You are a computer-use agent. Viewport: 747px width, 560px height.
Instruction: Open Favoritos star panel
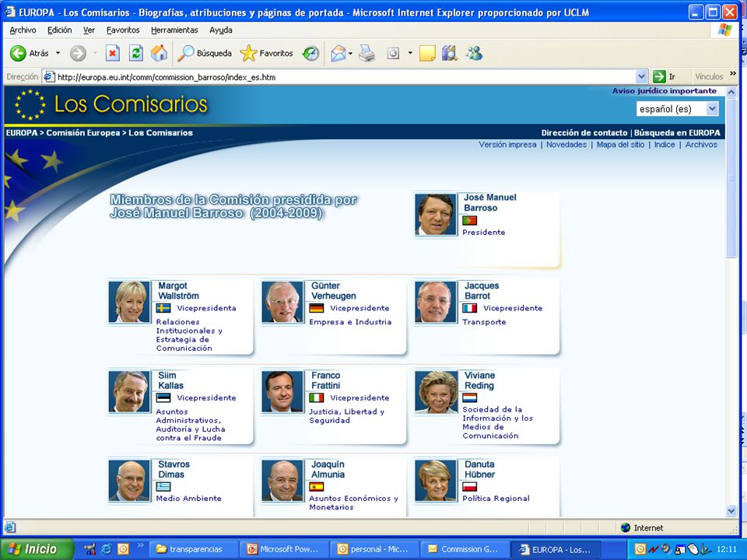[x=266, y=54]
